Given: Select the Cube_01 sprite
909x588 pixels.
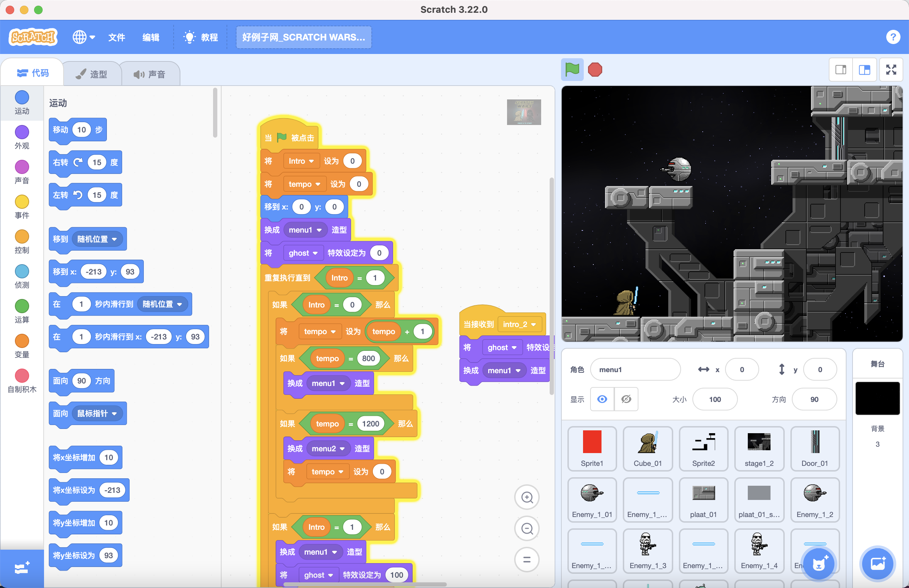Looking at the screenshot, I should point(648,448).
